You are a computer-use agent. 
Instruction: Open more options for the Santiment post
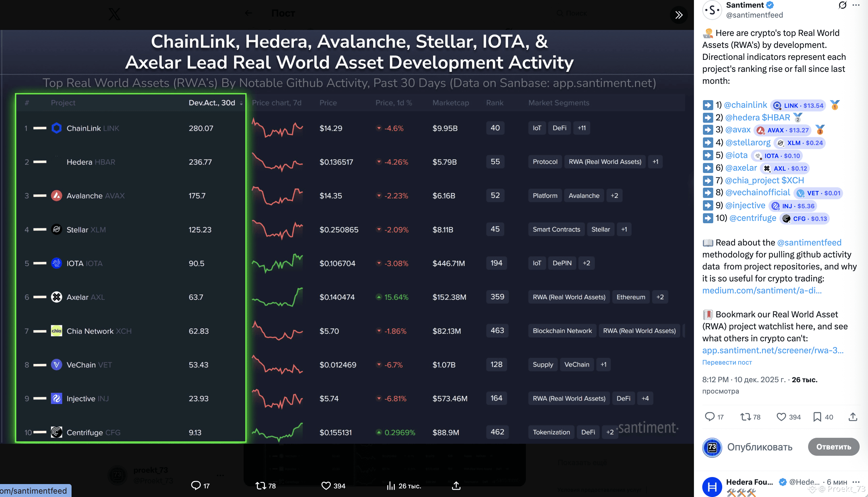pyautogui.click(x=856, y=5)
